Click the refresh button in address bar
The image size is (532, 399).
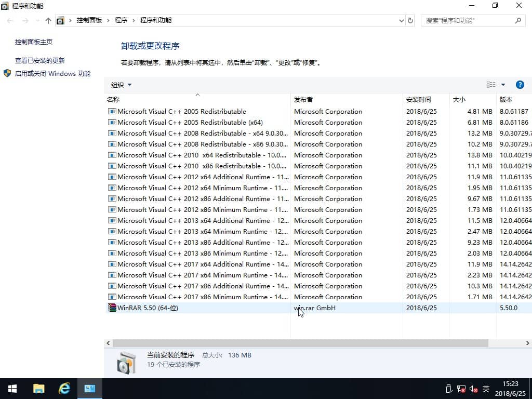coord(410,20)
